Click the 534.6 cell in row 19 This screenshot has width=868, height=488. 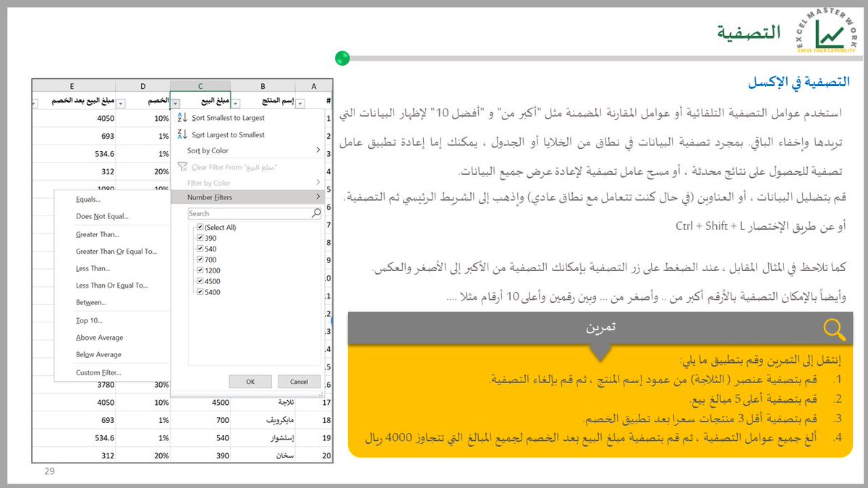74,437
